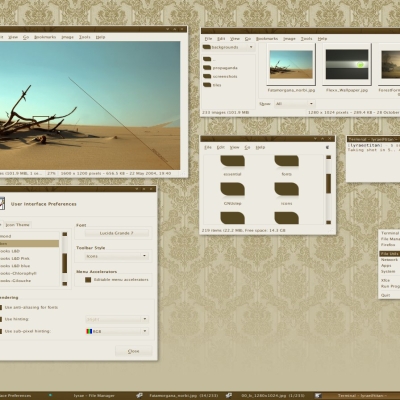The image size is (400, 400).
Task: Switch to the Icon Theme tab
Action: (17, 225)
